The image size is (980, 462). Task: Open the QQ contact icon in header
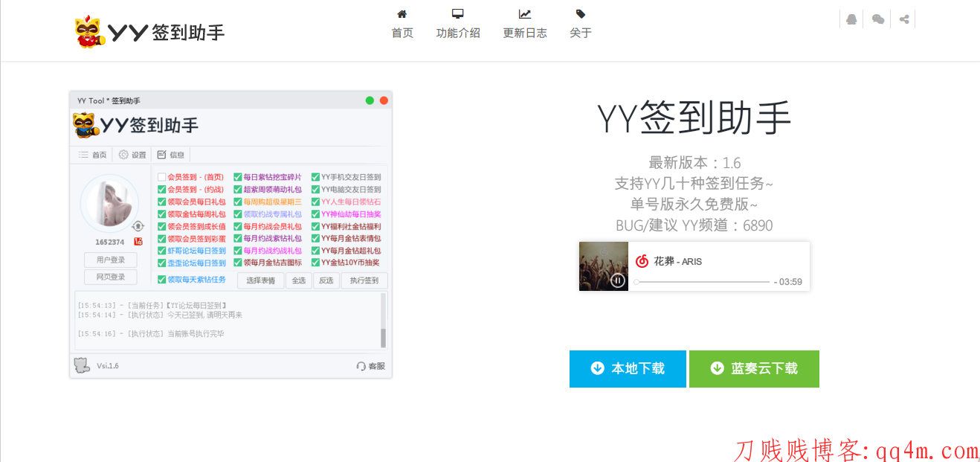[x=851, y=19]
